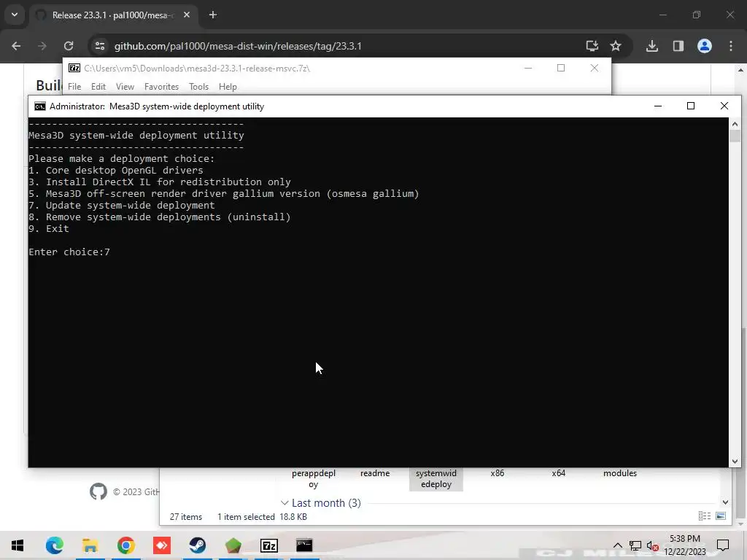Open Chrome three-dot menu
The image size is (747, 560).
[731, 46]
